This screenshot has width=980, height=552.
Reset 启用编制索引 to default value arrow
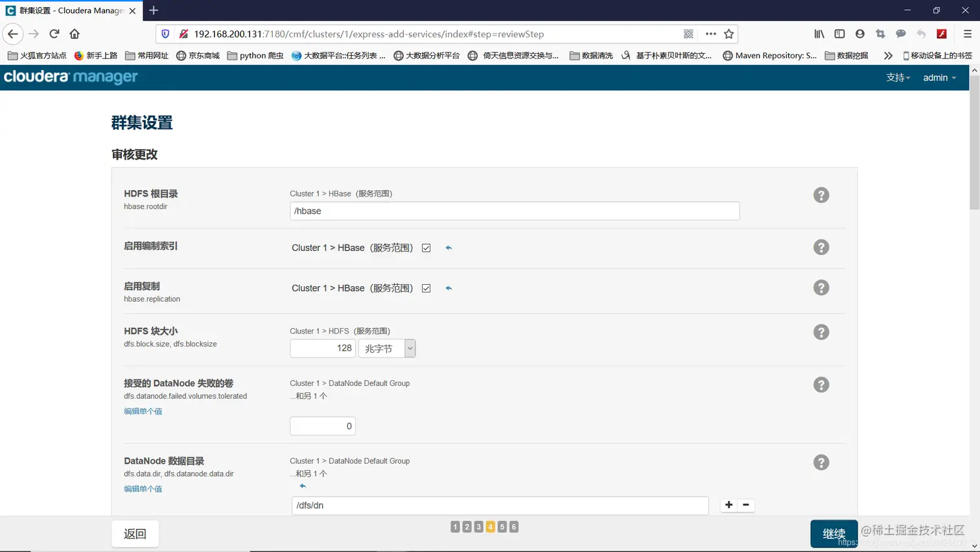point(449,248)
